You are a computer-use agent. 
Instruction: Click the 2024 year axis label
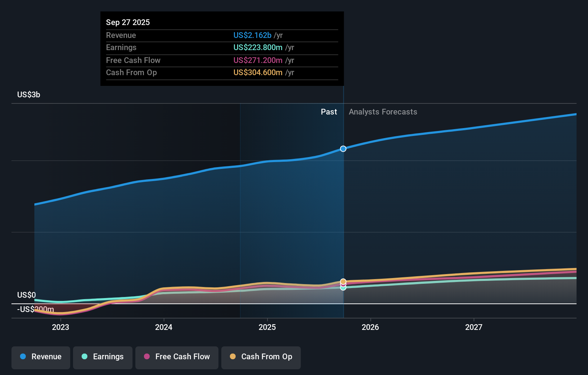[x=164, y=327]
